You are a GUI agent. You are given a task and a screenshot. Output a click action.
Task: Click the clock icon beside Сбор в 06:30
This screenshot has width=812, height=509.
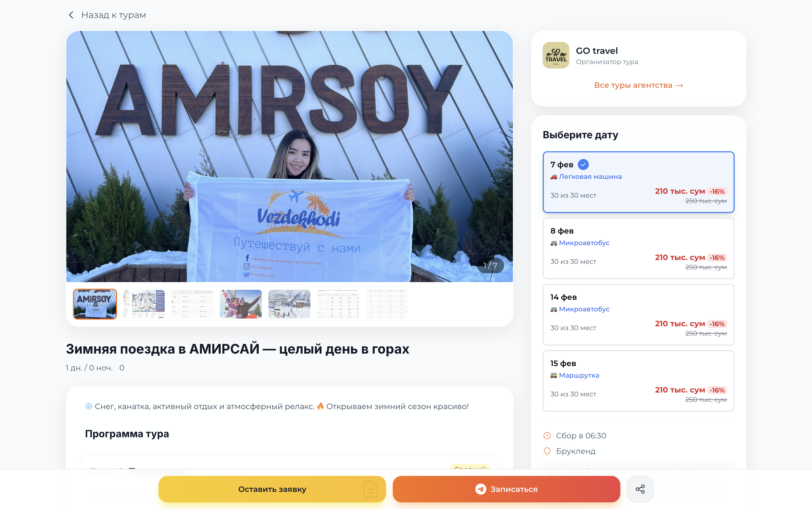pyautogui.click(x=547, y=436)
